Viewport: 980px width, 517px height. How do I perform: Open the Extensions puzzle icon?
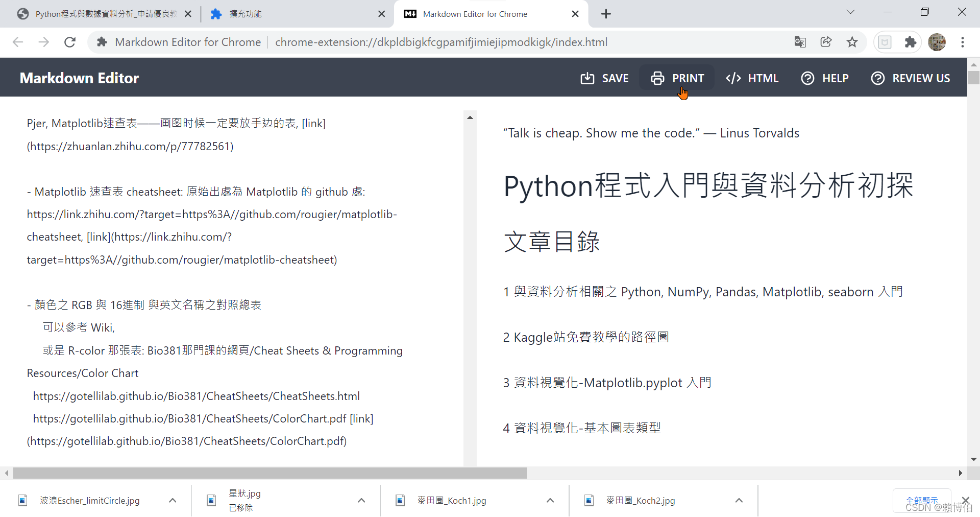(x=911, y=42)
